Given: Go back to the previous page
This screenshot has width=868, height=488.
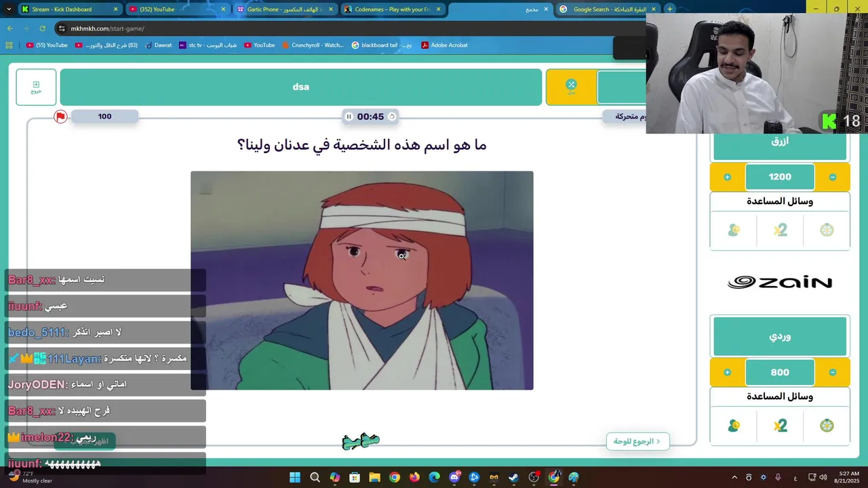Looking at the screenshot, I should tap(9, 28).
